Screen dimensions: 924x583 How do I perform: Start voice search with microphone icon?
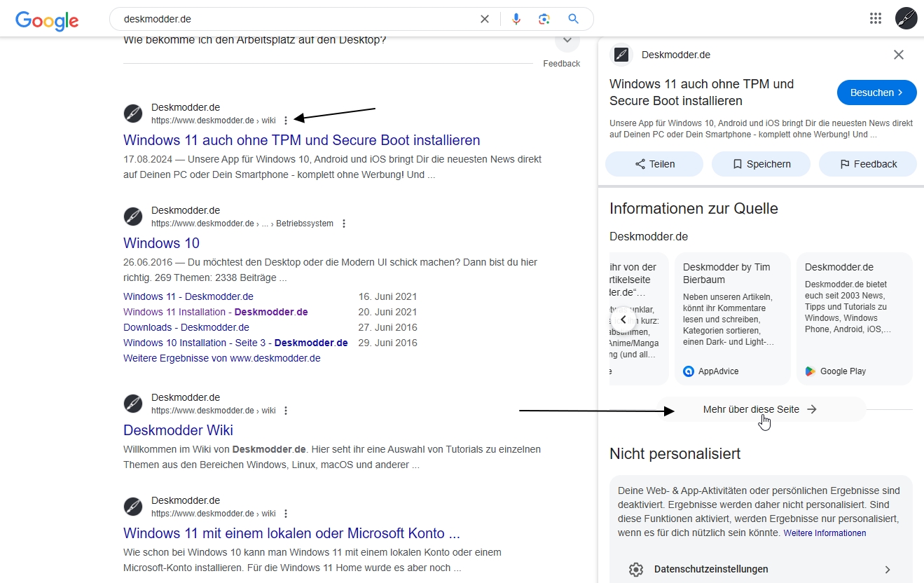516,19
